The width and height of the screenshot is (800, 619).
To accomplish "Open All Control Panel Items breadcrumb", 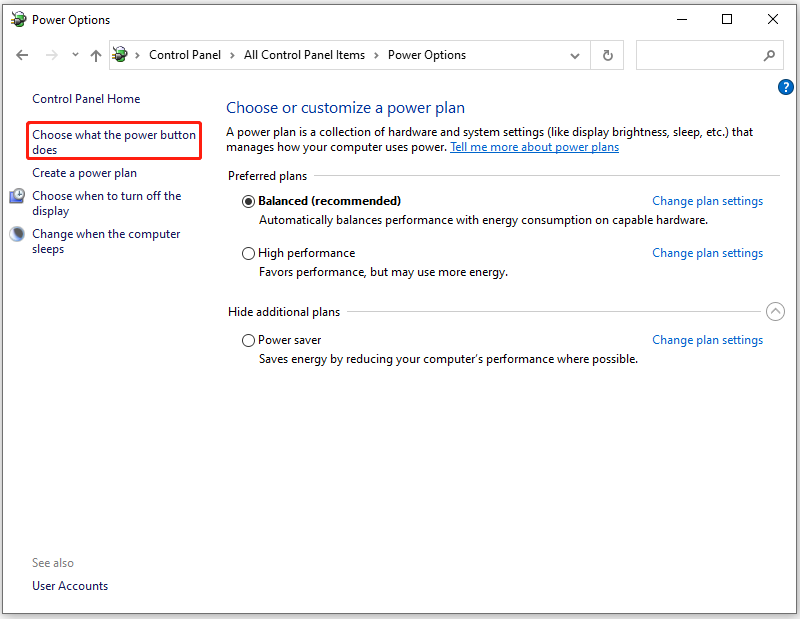I will point(304,55).
